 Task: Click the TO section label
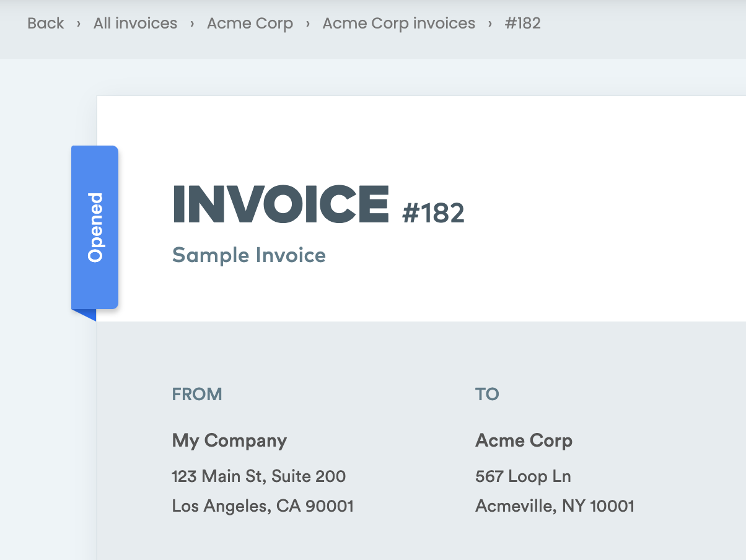click(487, 394)
